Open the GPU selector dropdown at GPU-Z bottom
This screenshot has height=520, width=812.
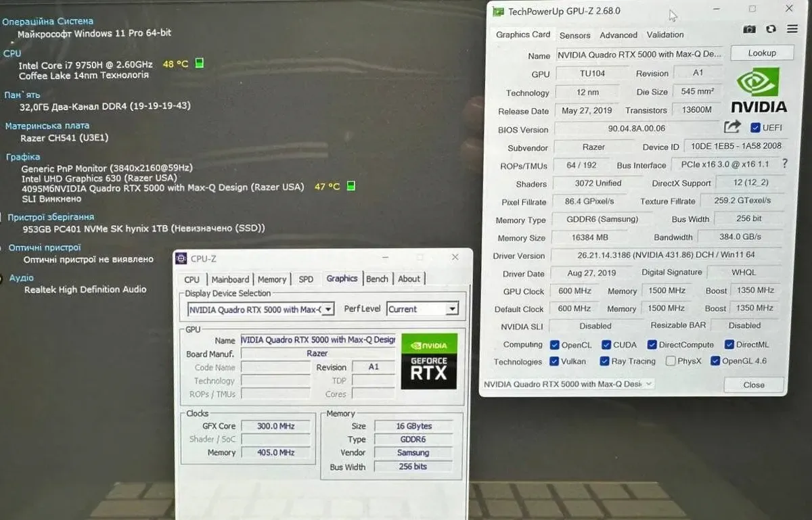tap(568, 384)
